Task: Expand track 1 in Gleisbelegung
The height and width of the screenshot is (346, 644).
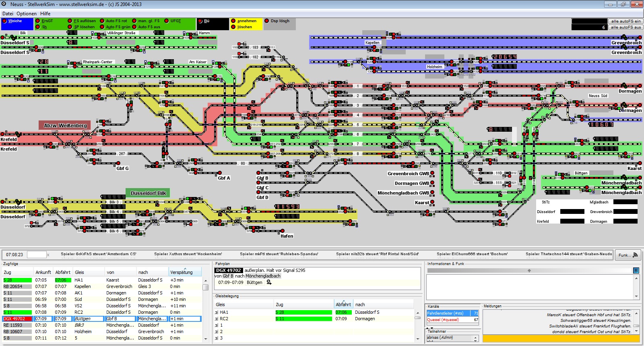Action: (x=217, y=325)
